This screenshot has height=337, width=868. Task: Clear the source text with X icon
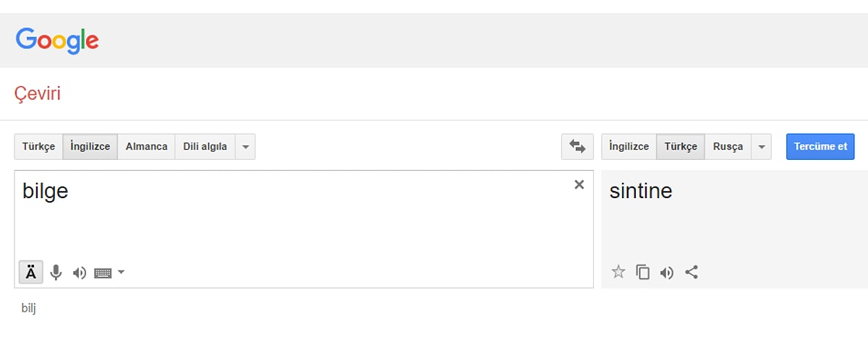pyautogui.click(x=579, y=184)
